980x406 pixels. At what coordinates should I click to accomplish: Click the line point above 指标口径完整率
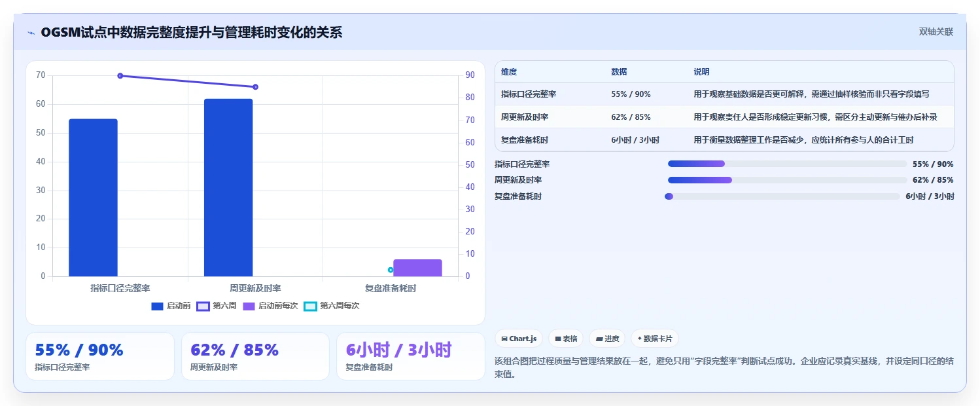[x=120, y=76]
